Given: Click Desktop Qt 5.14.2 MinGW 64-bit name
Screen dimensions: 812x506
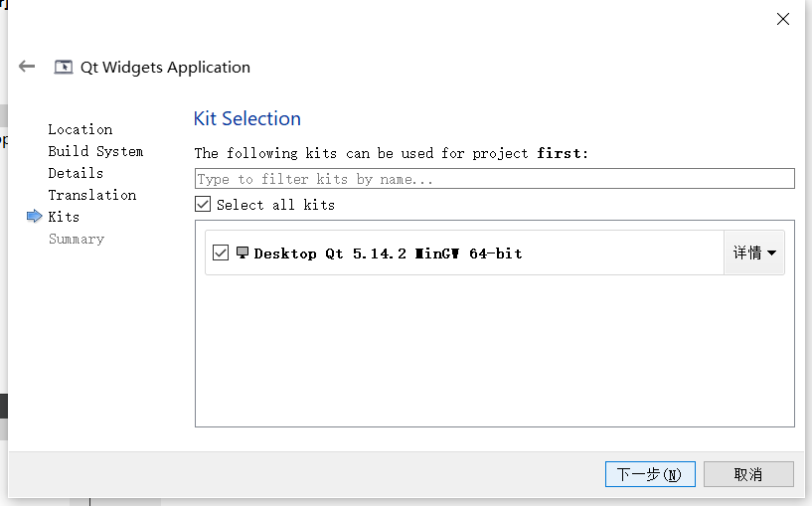Looking at the screenshot, I should 388,253.
